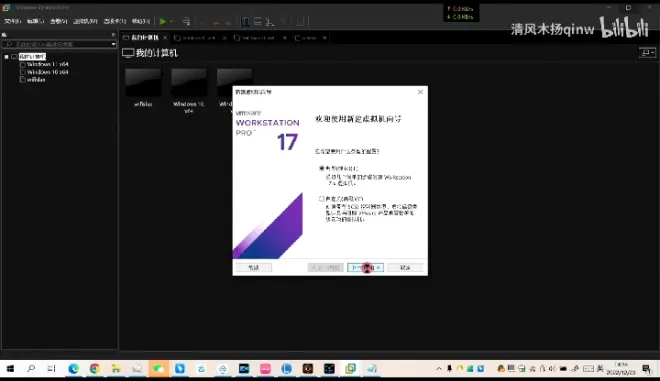This screenshot has width=660, height=381.
Task: Close the 我的计算机 tab
Action: [165, 37]
